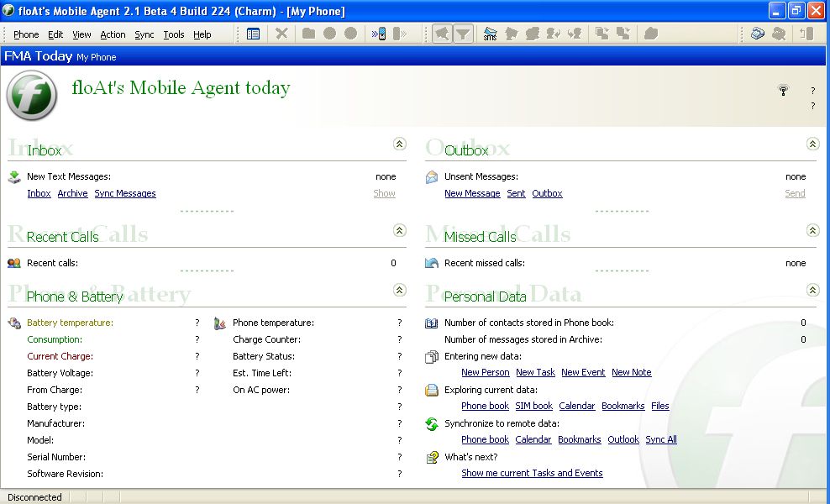Click the Disconnected status bar text

pos(34,497)
